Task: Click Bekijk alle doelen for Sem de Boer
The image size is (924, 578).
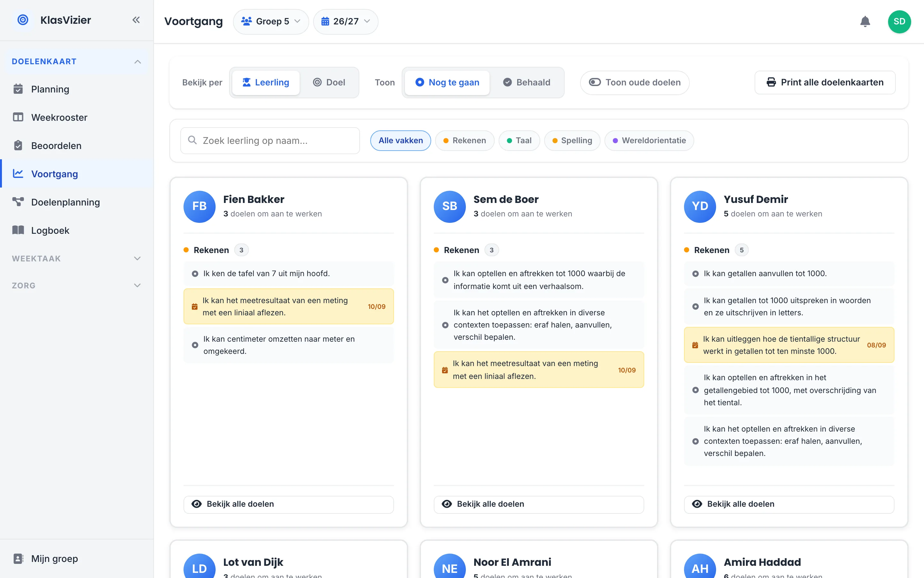Action: pos(539,504)
